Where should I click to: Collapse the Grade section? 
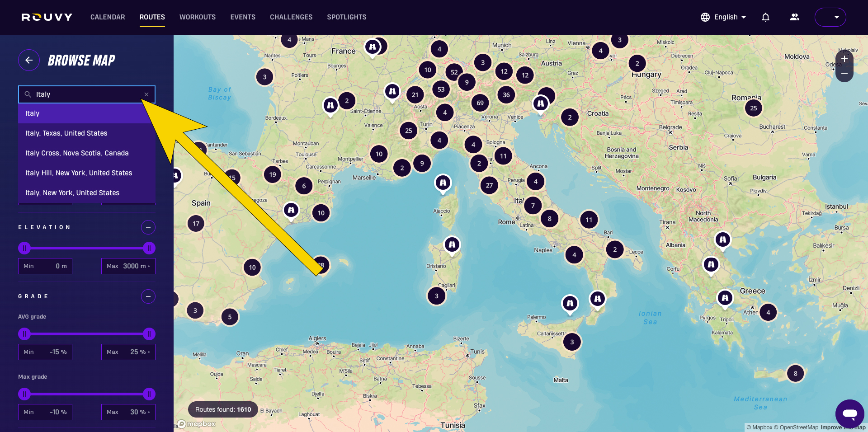(x=148, y=296)
